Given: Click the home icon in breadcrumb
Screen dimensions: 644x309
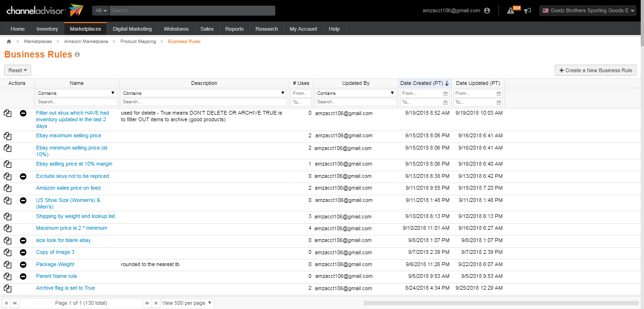Looking at the screenshot, I should [x=9, y=42].
